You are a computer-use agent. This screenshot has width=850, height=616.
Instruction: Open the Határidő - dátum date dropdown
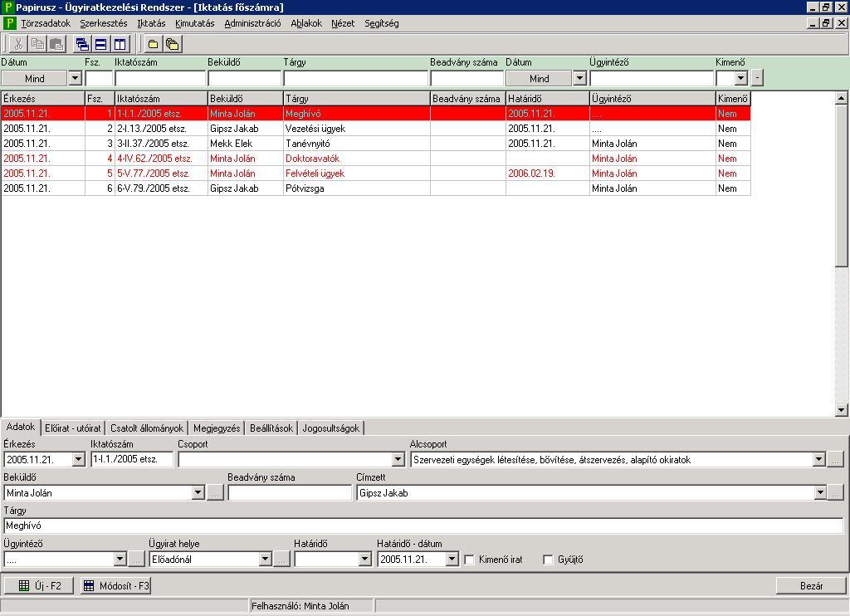[x=452, y=559]
